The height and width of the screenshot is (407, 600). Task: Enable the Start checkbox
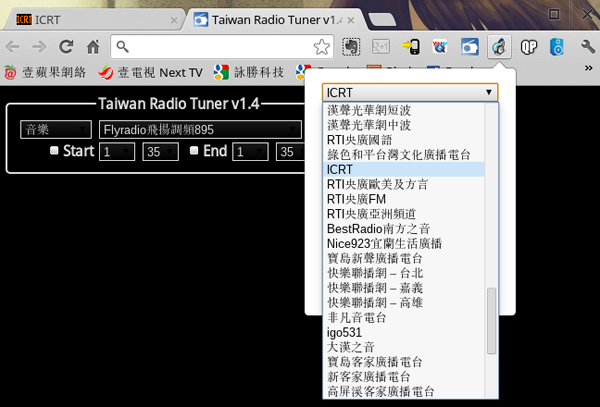pos(54,150)
